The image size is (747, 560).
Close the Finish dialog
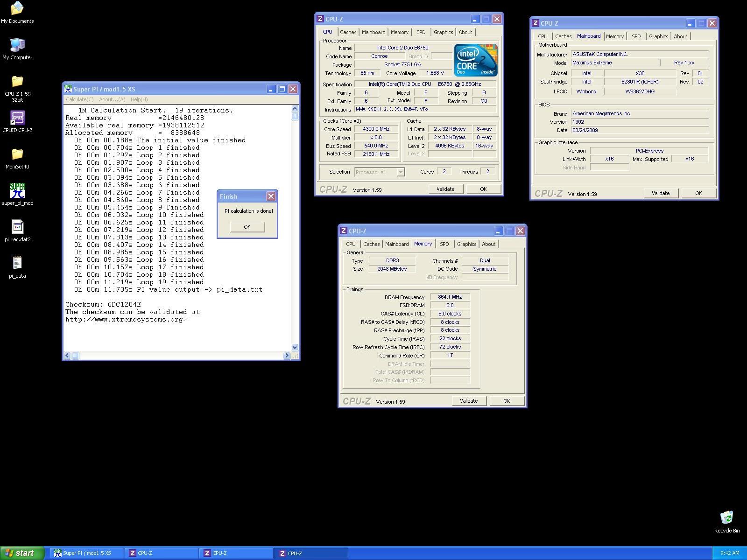[x=271, y=196]
